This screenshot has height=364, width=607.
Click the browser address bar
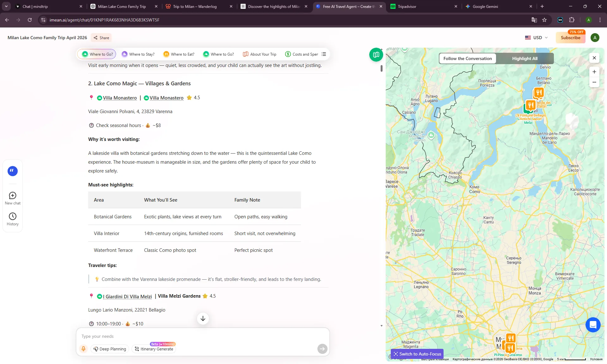point(285,20)
